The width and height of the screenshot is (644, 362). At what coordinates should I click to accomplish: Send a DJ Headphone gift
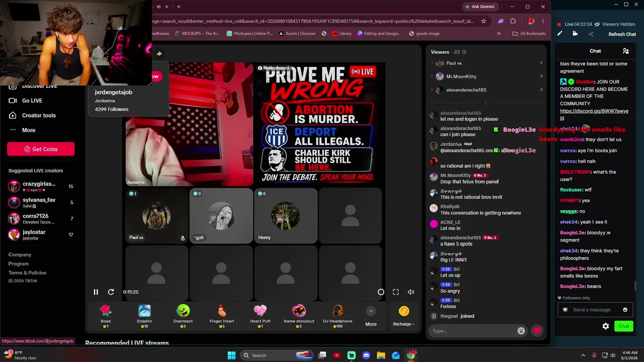pyautogui.click(x=338, y=316)
